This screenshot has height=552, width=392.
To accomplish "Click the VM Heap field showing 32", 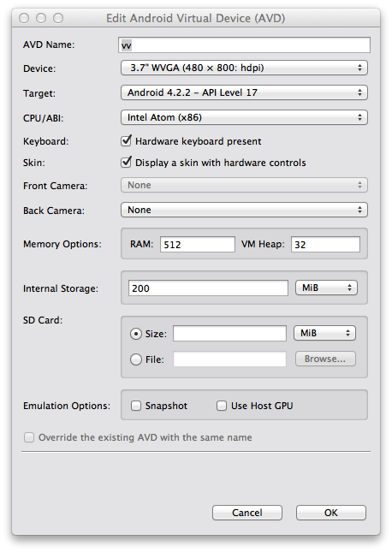I will point(325,244).
